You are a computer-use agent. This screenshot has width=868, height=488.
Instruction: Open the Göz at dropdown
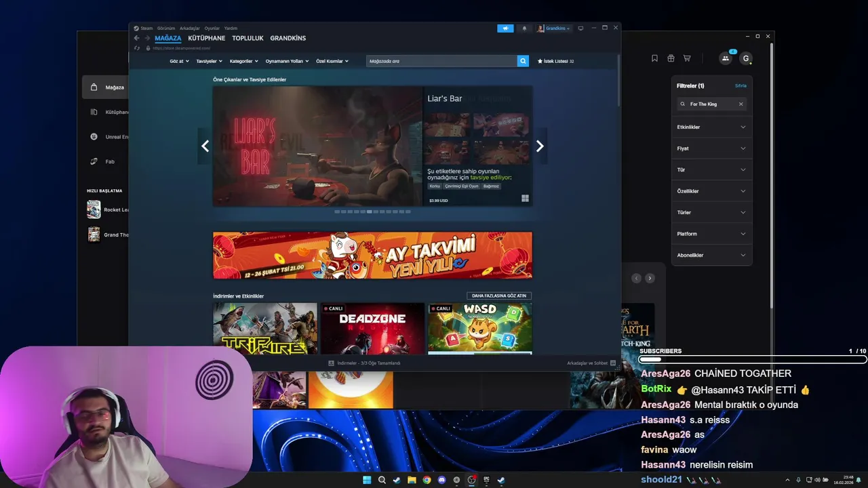coord(179,61)
